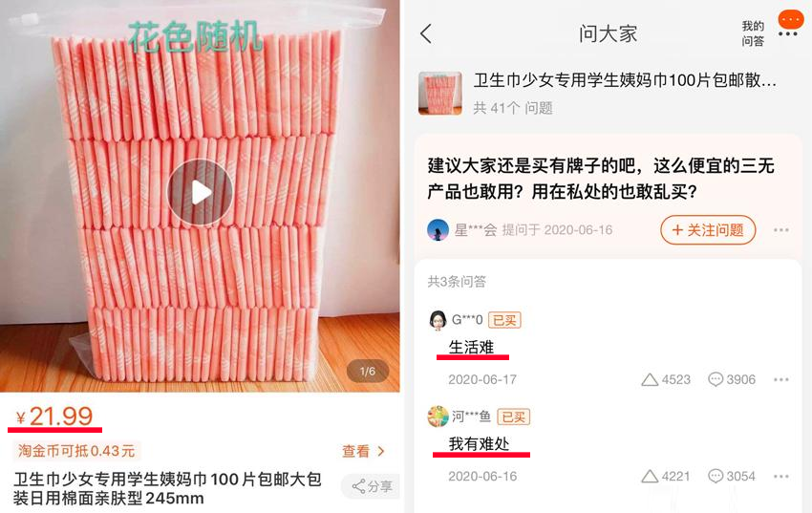
Task: Open more options for 我有难处 answer
Action: 780,477
